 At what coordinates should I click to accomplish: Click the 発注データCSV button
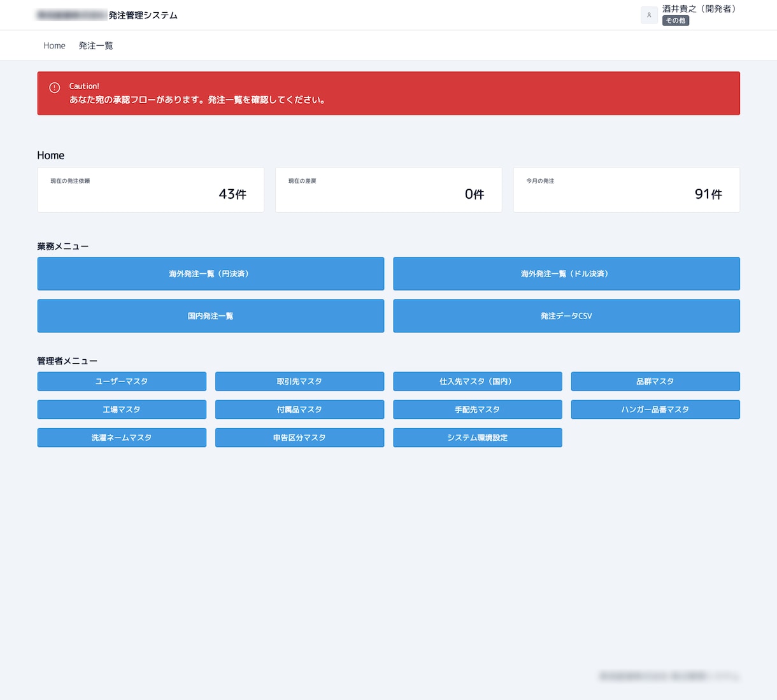[566, 316]
